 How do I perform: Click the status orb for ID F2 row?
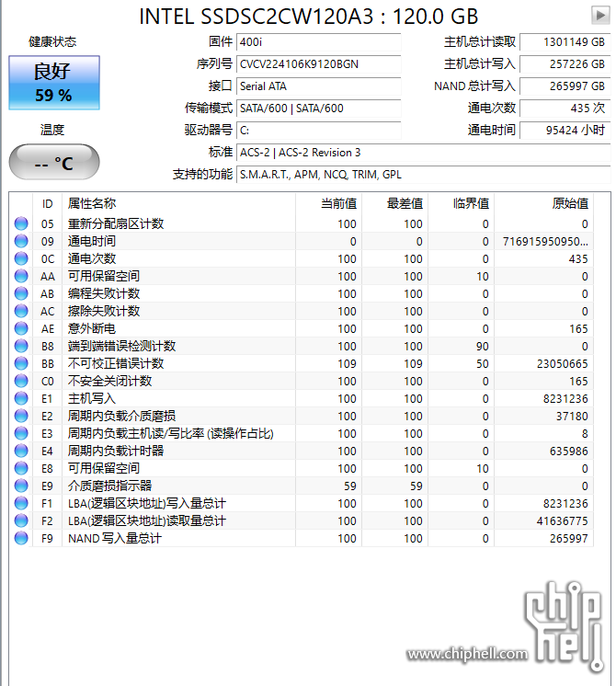click(x=21, y=520)
